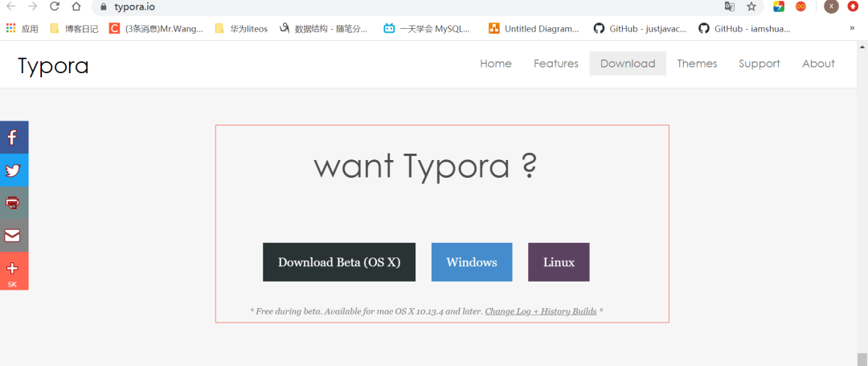Image resolution: width=868 pixels, height=366 pixels.
Task: Open the Support nav item
Action: 759,64
